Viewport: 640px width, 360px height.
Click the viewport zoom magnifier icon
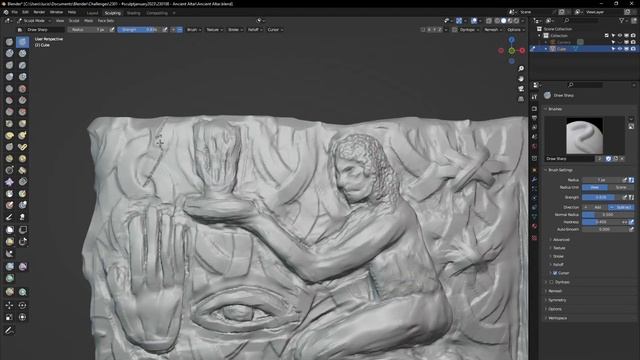521,69
